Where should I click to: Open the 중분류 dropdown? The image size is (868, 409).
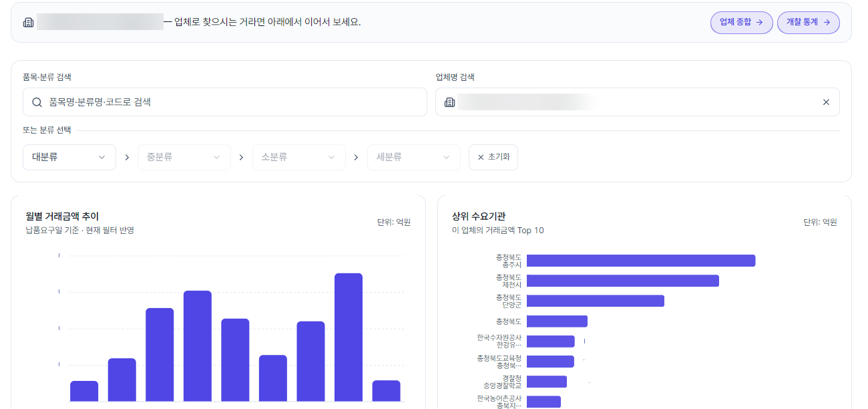pos(184,158)
